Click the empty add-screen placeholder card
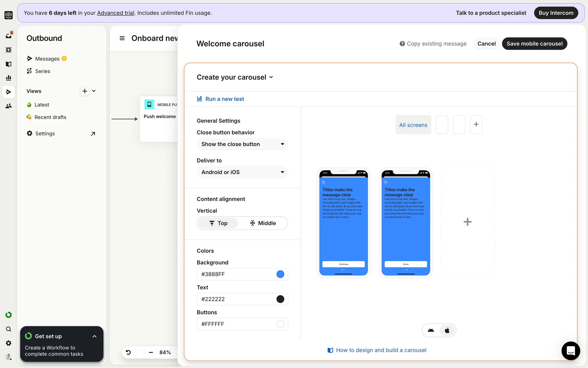This screenshot has width=588, height=368. point(467,222)
